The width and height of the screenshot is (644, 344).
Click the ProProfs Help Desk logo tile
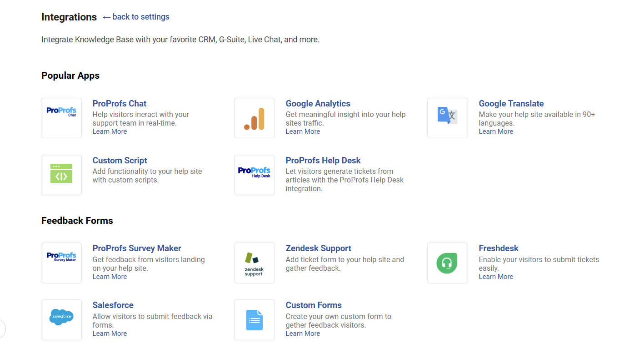coord(255,175)
